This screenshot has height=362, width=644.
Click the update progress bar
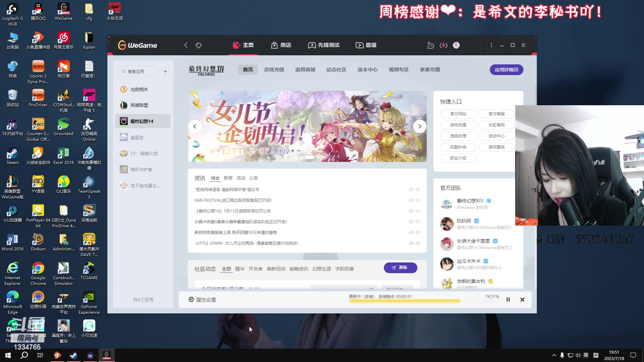pos(424,301)
